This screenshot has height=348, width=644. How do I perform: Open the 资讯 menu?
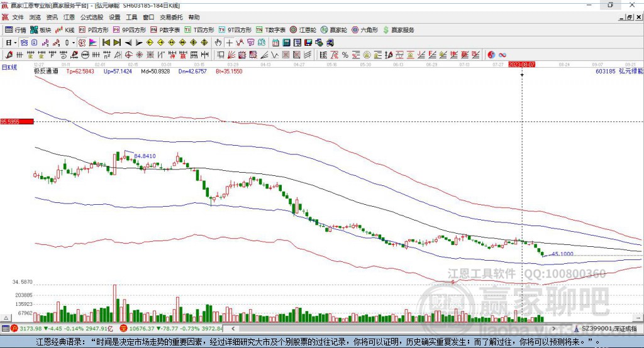[x=52, y=17]
